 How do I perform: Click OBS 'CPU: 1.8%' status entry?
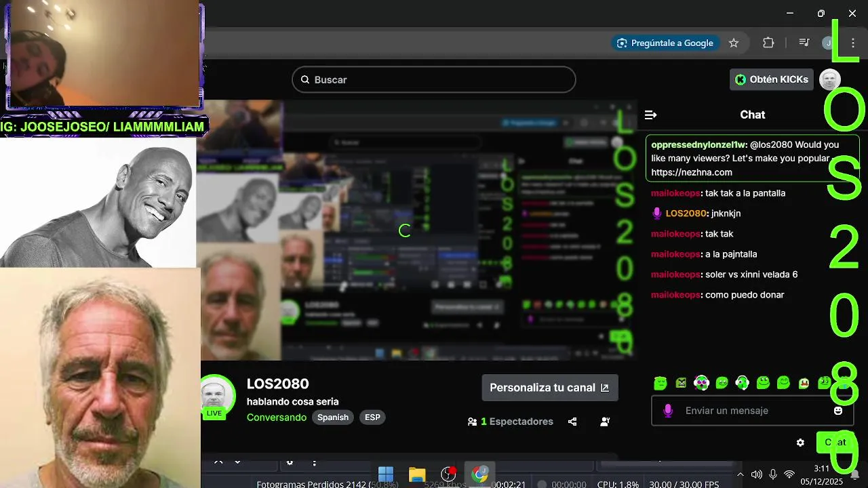(x=618, y=484)
